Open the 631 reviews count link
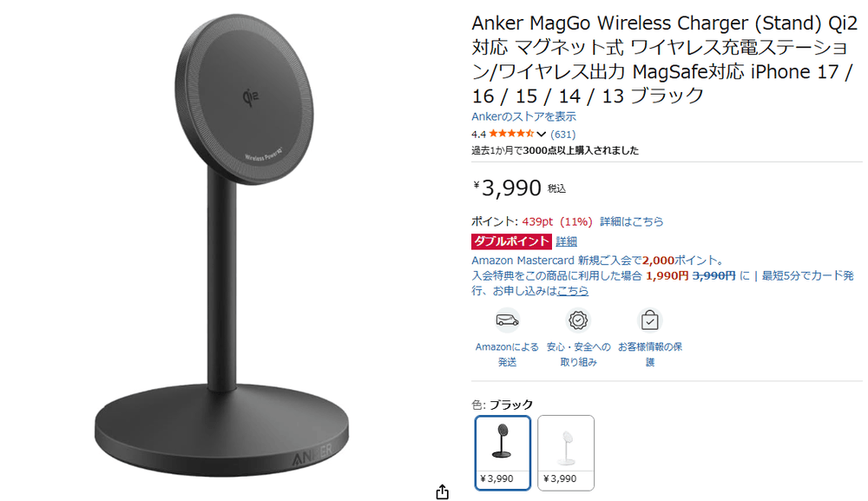This screenshot has width=868, height=501. click(x=563, y=134)
